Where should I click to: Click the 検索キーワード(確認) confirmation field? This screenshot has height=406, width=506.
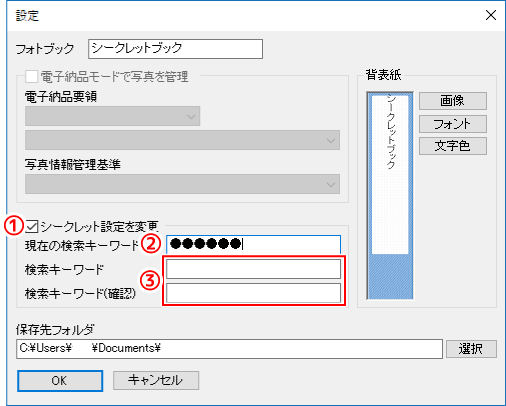(253, 293)
